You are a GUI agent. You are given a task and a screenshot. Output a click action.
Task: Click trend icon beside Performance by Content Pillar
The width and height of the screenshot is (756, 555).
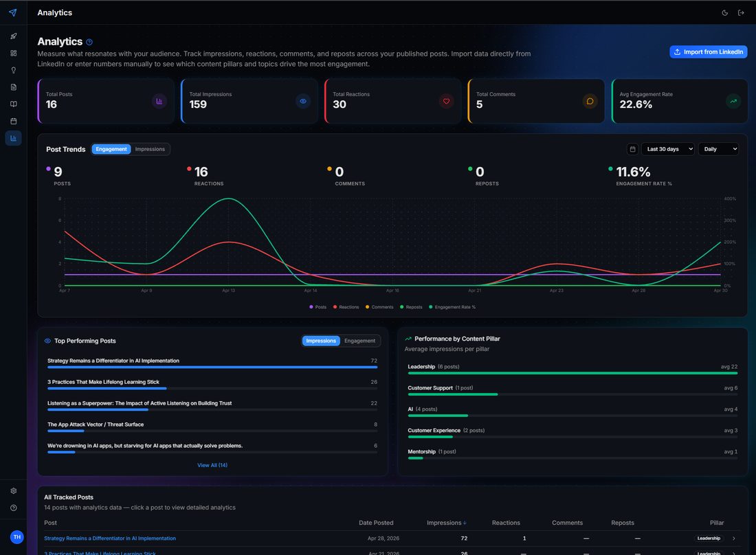(x=408, y=339)
